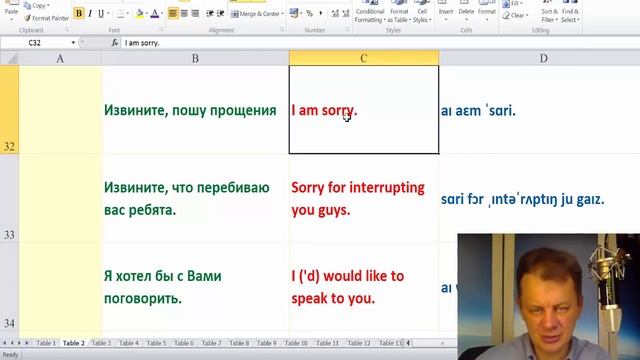Open the Merge & Center dropdown arrow

click(282, 14)
